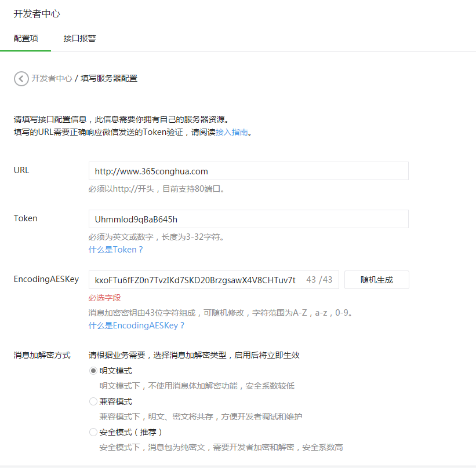
Task: Focus the URL input field
Action: [x=249, y=171]
